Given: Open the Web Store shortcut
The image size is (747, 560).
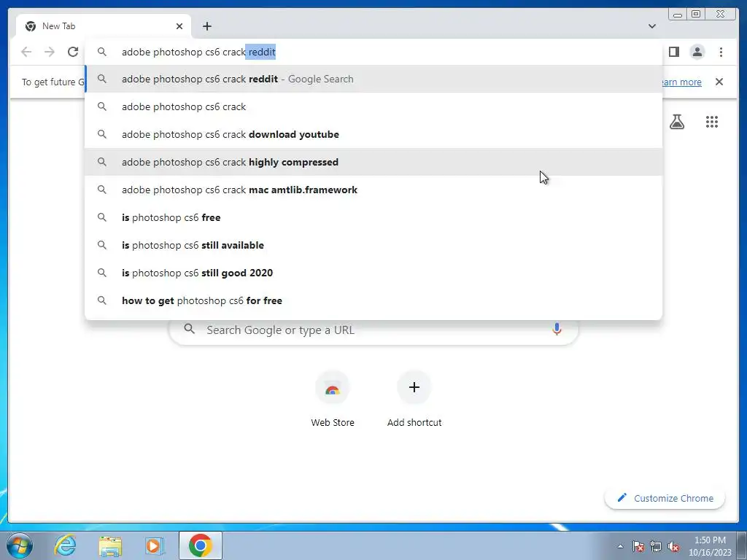Looking at the screenshot, I should pyautogui.click(x=333, y=399).
